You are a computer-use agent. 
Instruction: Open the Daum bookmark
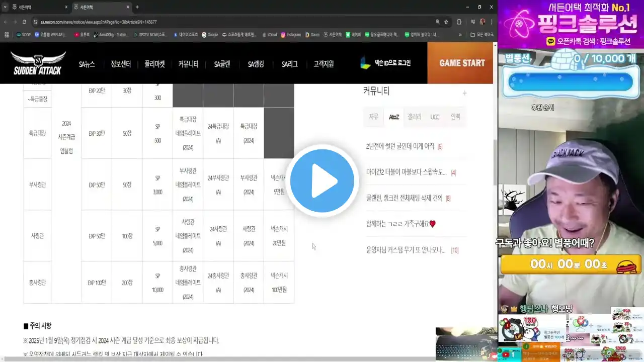point(312,35)
